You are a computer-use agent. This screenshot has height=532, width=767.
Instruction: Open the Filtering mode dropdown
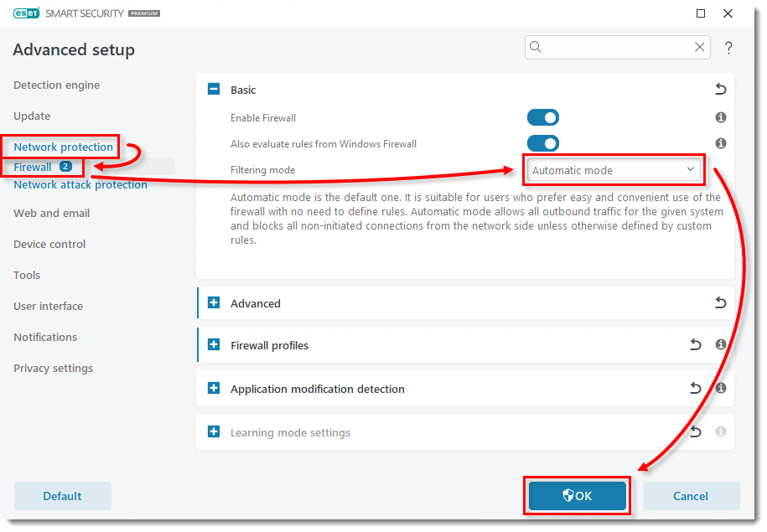(x=614, y=170)
